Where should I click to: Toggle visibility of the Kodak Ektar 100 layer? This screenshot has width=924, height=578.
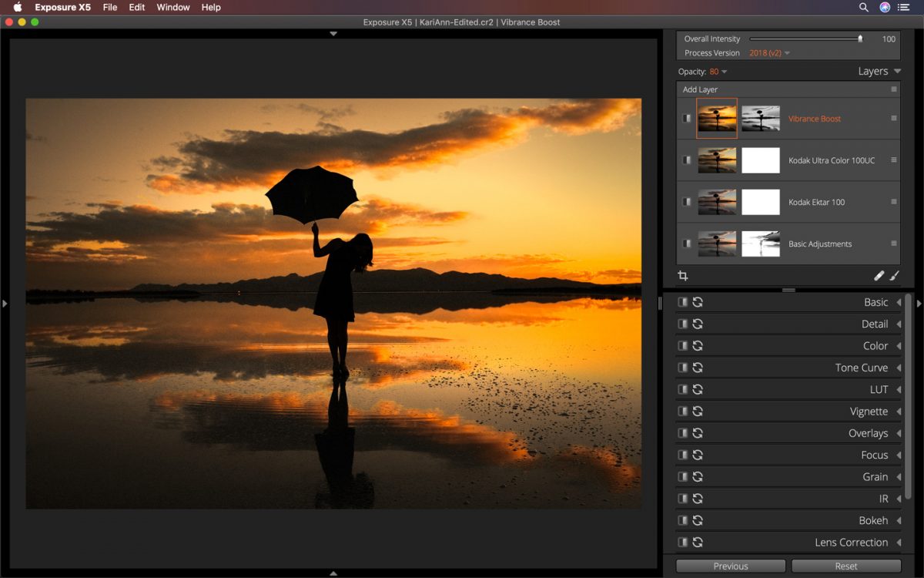point(685,202)
